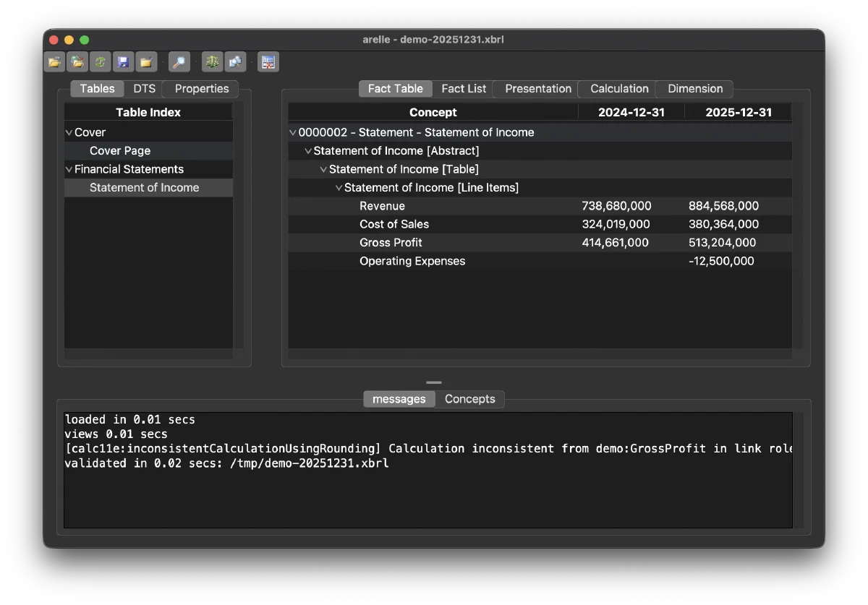Viewport: 868px width, 605px height.
Task: Select the Revenue row label
Action: click(382, 206)
